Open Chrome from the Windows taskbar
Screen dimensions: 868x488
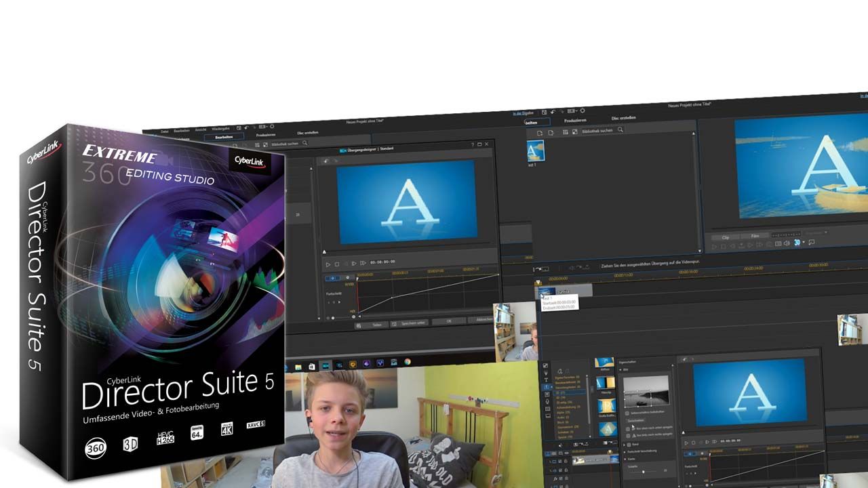[408, 362]
